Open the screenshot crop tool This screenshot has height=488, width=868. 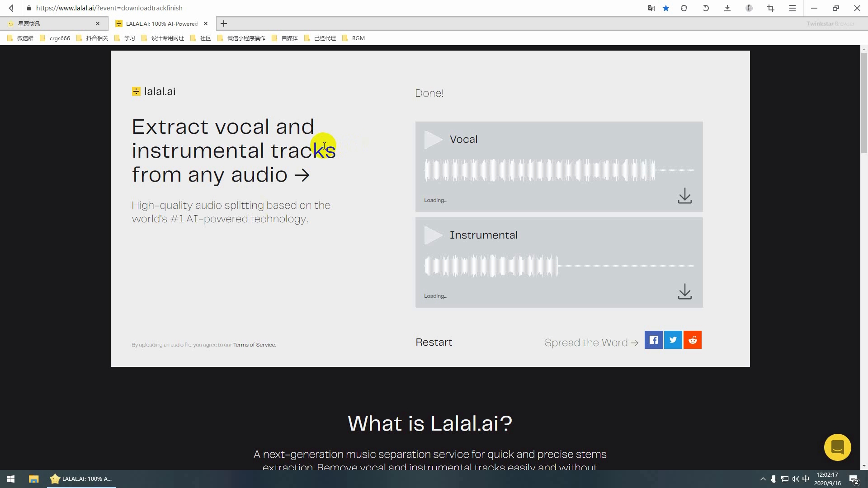point(771,8)
